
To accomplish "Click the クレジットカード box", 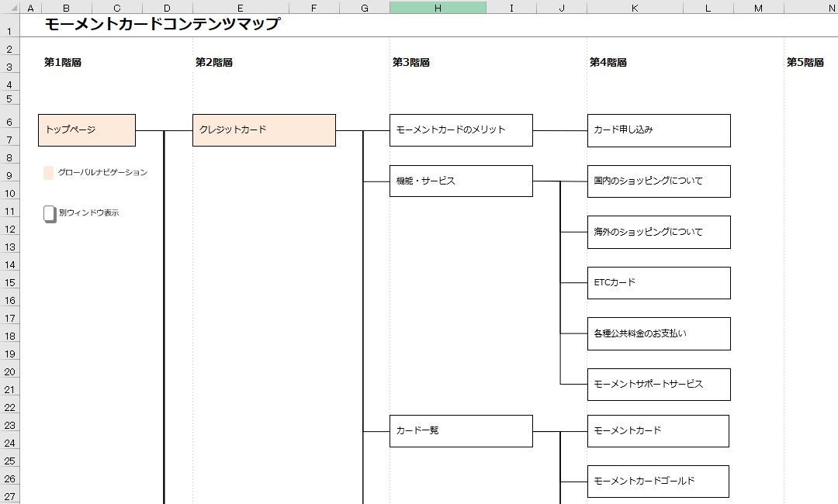I will click(264, 129).
